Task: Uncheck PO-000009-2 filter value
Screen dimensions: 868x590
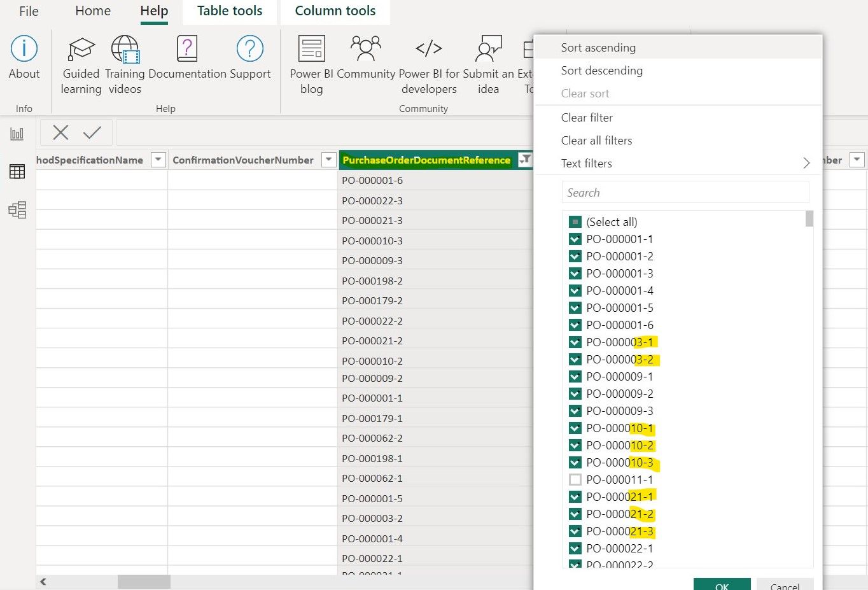Action: [575, 394]
